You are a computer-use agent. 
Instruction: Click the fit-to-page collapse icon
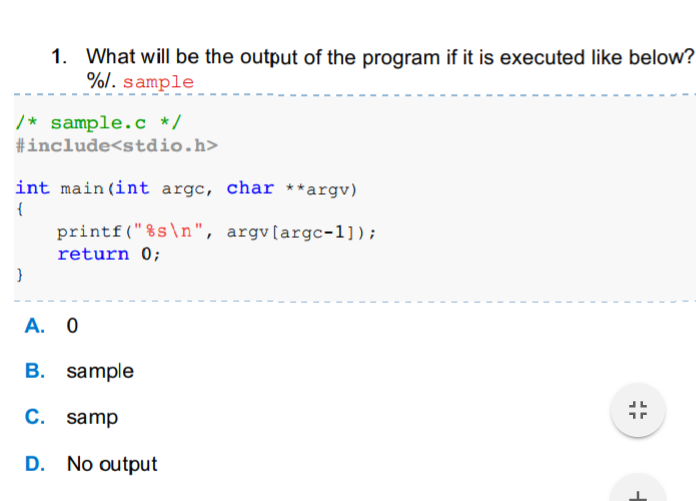639,410
